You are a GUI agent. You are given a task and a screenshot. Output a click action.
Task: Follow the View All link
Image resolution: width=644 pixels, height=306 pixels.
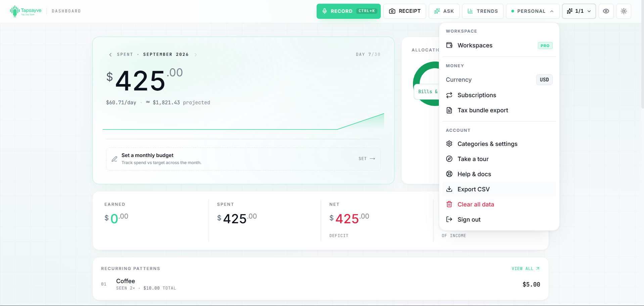click(x=525, y=269)
